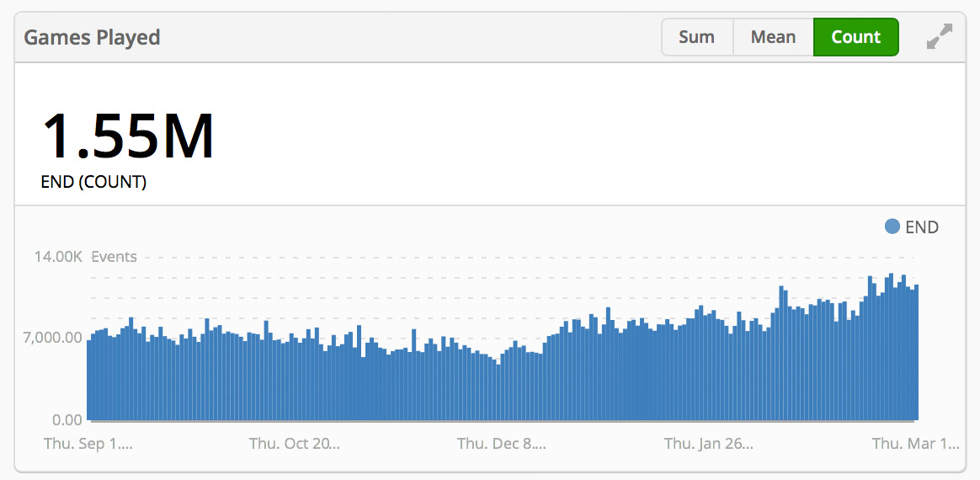Select the Count aggregation button

[855, 37]
